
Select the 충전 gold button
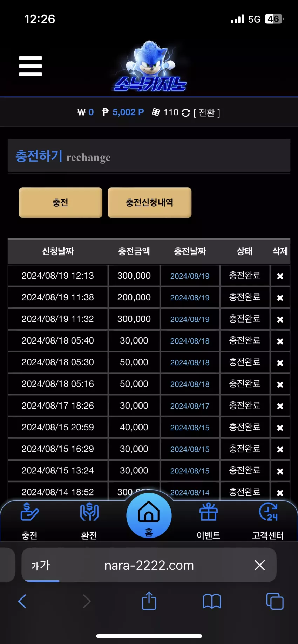(x=61, y=202)
